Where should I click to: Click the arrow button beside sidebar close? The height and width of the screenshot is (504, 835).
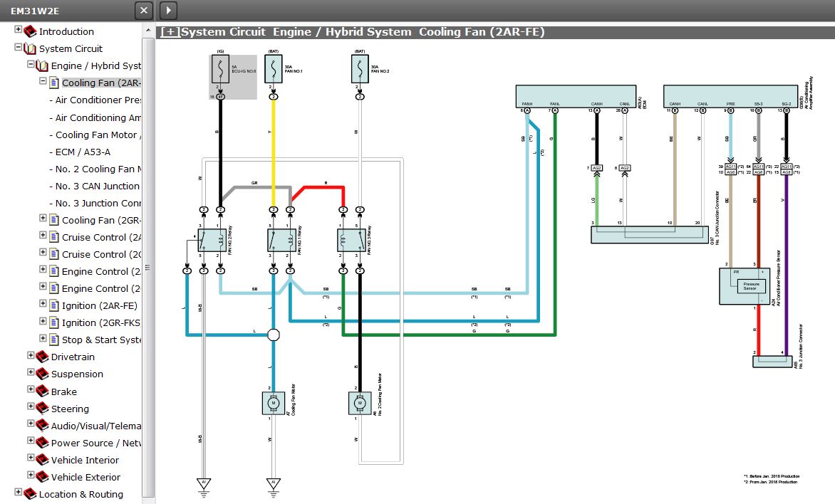[168, 10]
